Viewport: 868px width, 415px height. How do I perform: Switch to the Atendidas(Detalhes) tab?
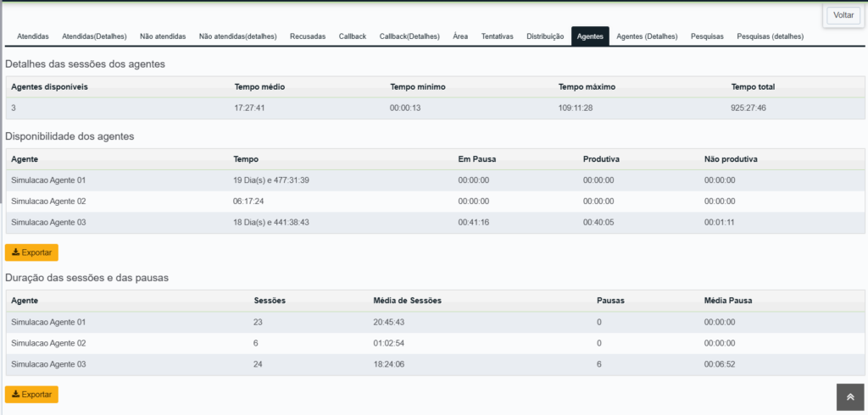(x=94, y=36)
